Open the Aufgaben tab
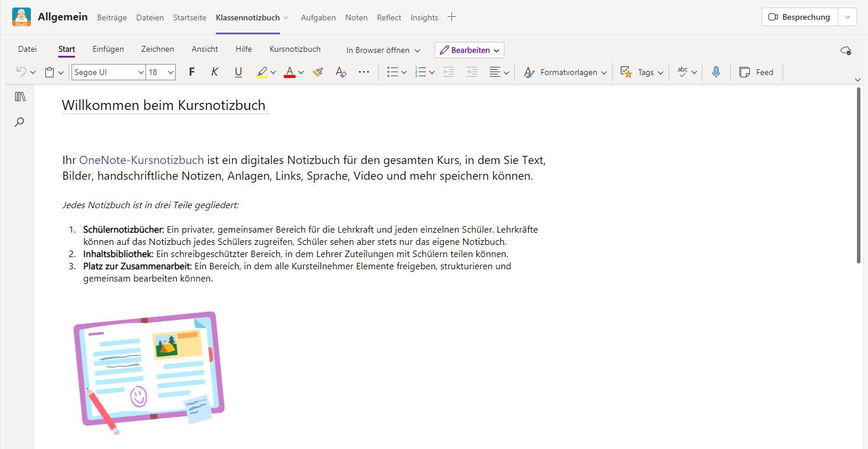Screen dimensions: 868x449 [318, 17]
